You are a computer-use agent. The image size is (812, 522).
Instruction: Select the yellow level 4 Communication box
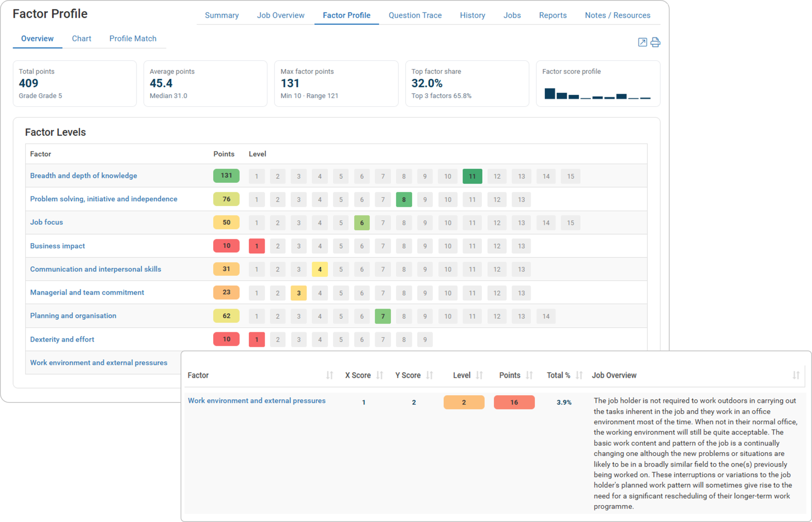[319, 269]
